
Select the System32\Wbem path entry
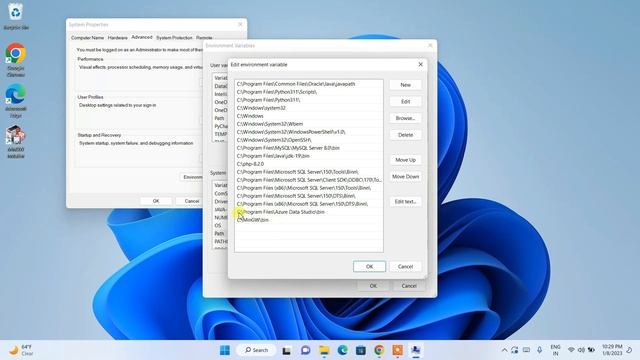coord(309,124)
